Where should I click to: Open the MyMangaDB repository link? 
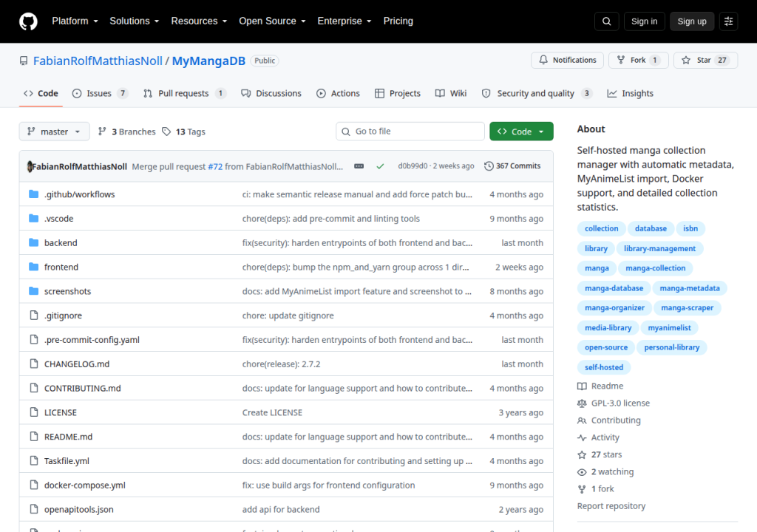click(208, 61)
